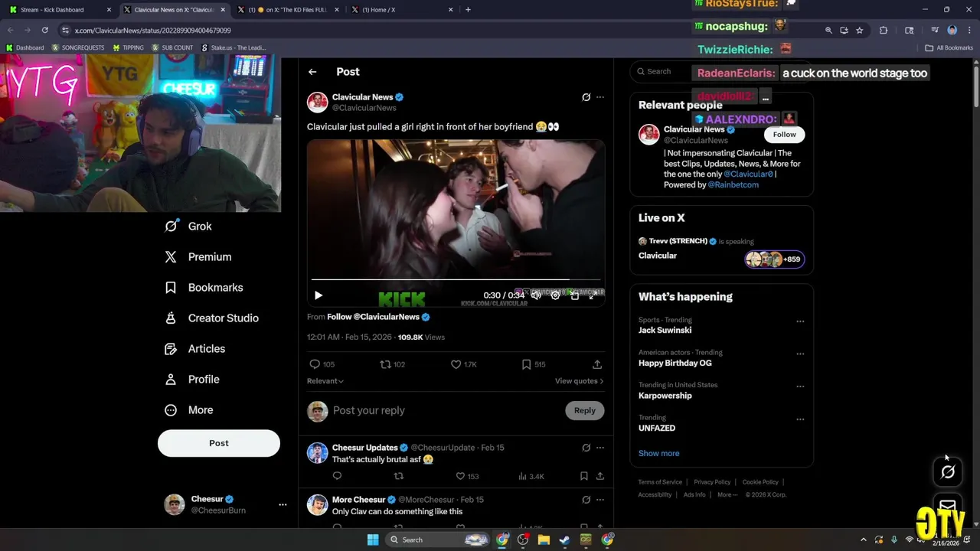Click the X search box
The height and width of the screenshot is (551, 980).
tap(721, 72)
